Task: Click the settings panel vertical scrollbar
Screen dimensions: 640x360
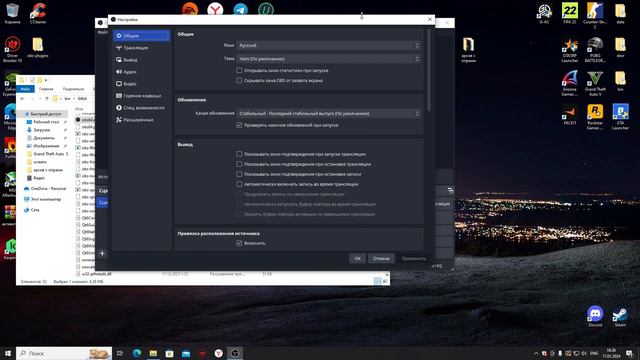Action: (x=429, y=70)
